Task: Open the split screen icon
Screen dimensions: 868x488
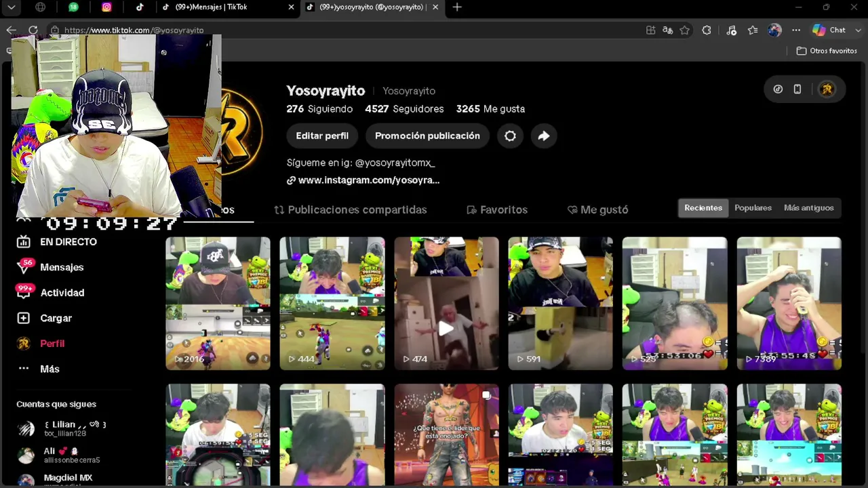Action: [x=651, y=30]
